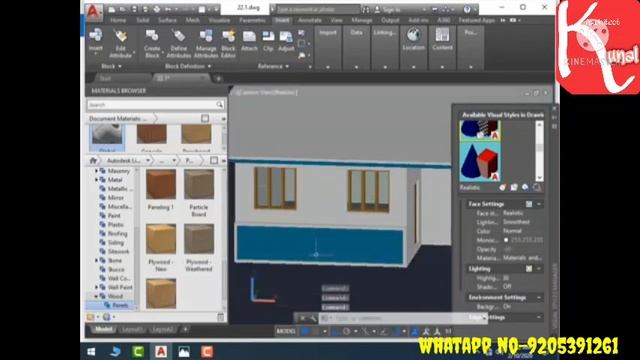Click apply visual style to viewport icon
This screenshot has width=640, height=360.
pos(525,187)
